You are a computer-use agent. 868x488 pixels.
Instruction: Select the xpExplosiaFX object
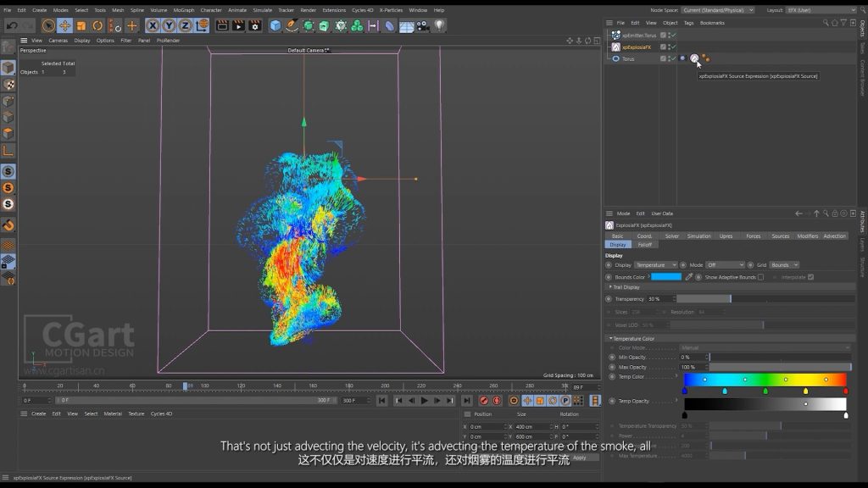point(636,47)
